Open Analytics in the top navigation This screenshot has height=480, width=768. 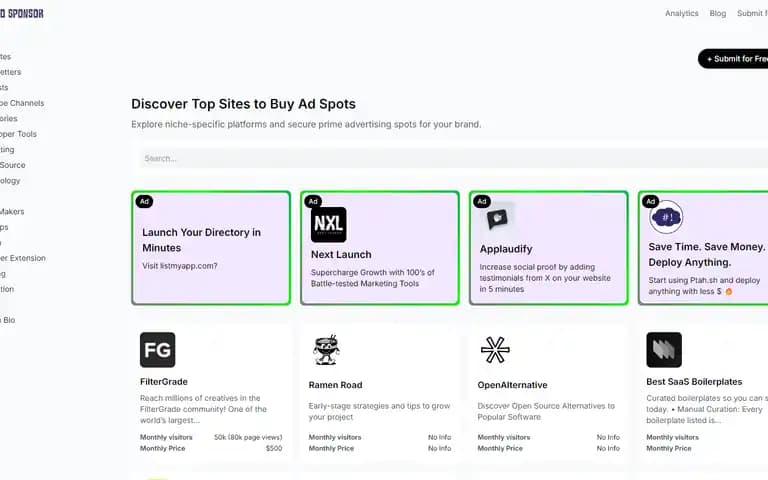[x=681, y=13]
